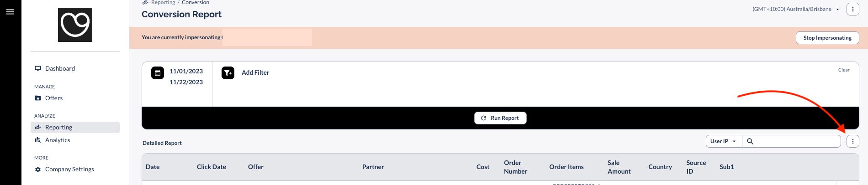The image size is (868, 185).
Task: Click the Company Settings gear icon
Action: click(x=38, y=170)
